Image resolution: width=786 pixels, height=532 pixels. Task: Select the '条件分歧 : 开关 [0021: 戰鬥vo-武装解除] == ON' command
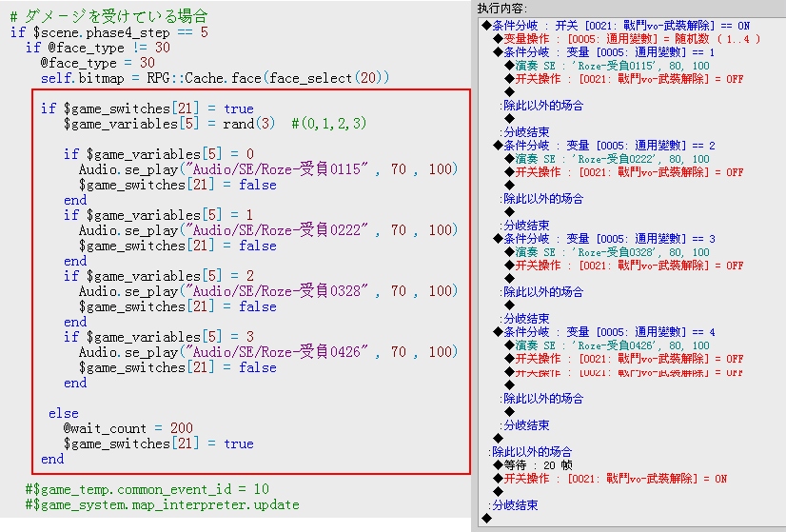[616, 26]
